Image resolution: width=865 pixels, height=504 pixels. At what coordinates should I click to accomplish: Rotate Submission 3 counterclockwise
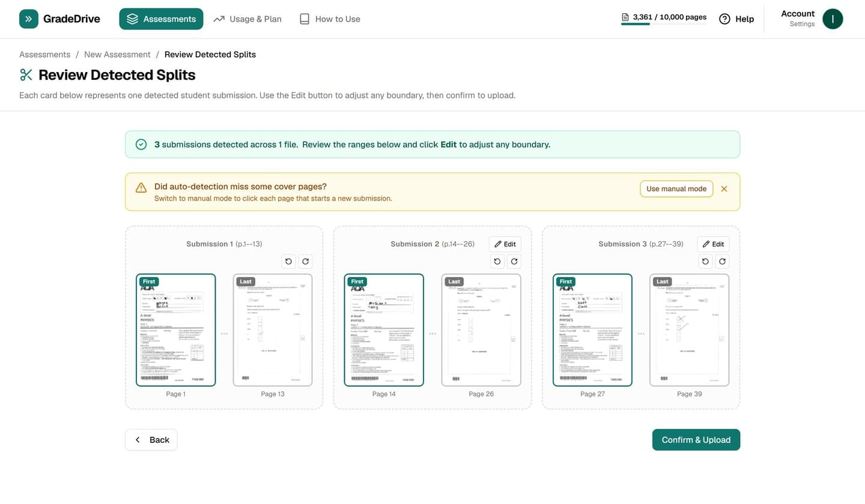pos(705,261)
